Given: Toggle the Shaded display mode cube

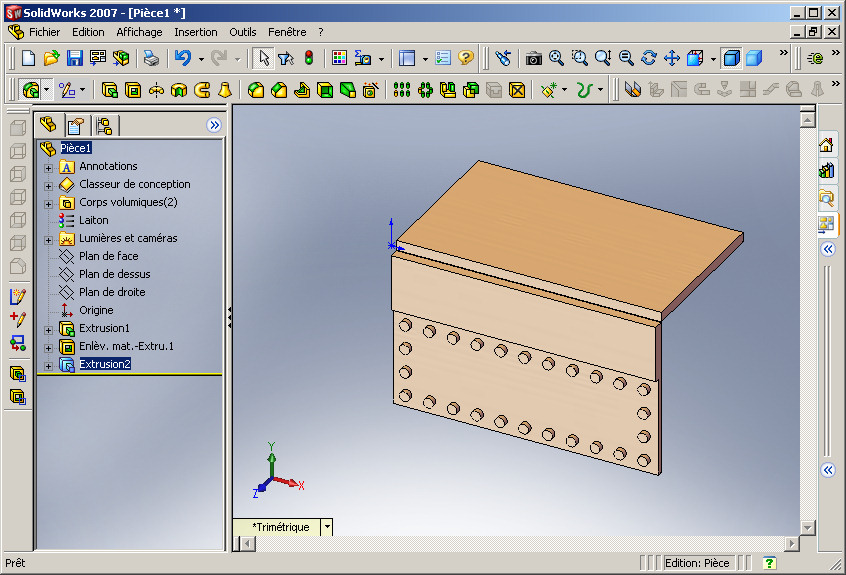Looking at the screenshot, I should pos(754,58).
